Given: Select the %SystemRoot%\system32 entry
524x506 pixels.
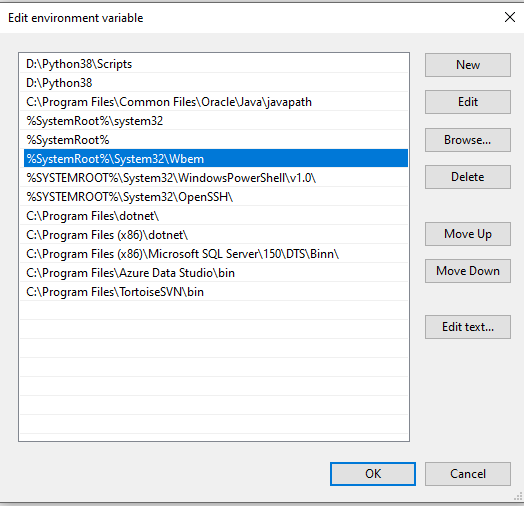Looking at the screenshot, I should click(216, 121).
